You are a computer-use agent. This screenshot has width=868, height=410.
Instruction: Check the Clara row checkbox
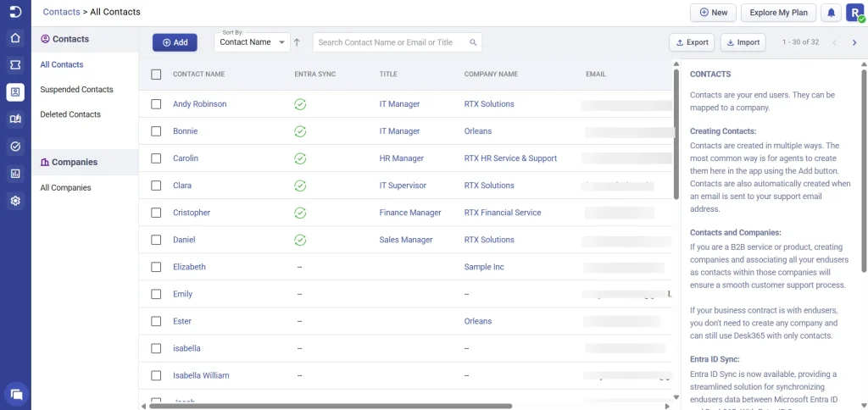pyautogui.click(x=156, y=186)
